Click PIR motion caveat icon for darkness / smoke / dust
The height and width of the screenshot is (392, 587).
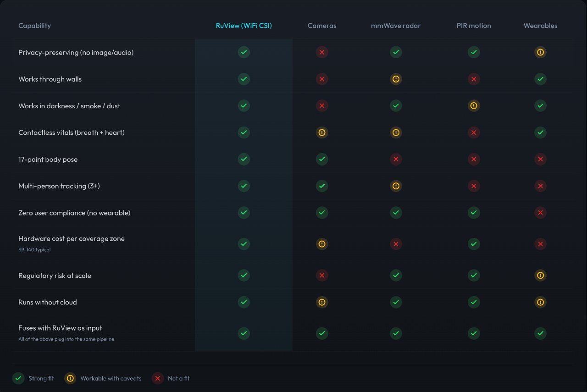474,106
